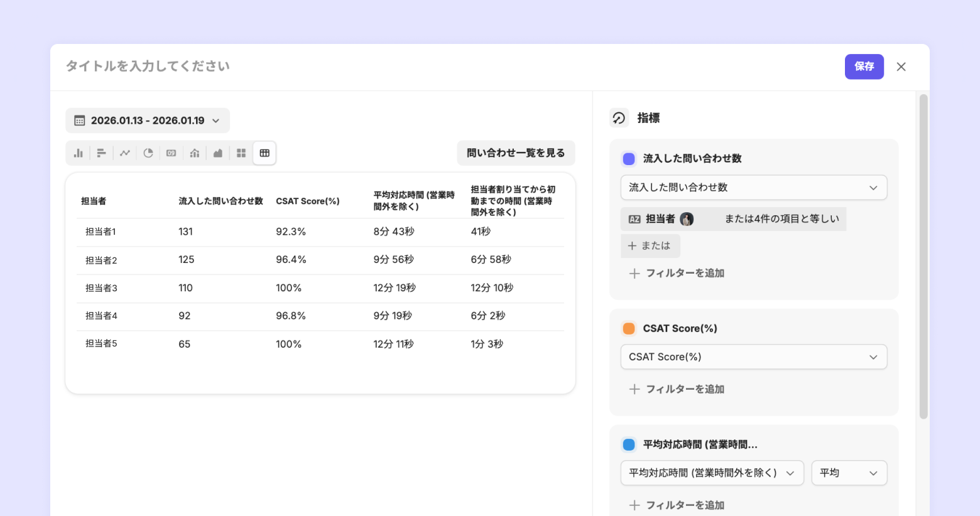This screenshot has height=516, width=980.
Task: Click the orange CSAT Score color swatch
Action: 629,328
